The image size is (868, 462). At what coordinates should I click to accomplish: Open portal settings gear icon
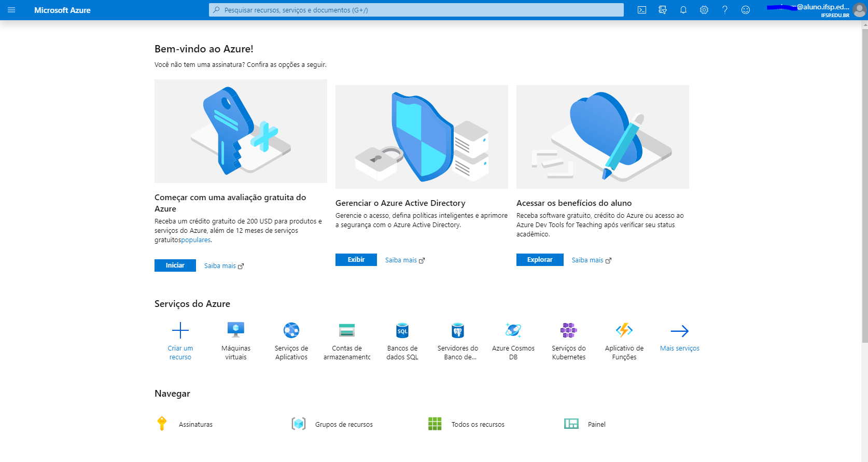[704, 10]
